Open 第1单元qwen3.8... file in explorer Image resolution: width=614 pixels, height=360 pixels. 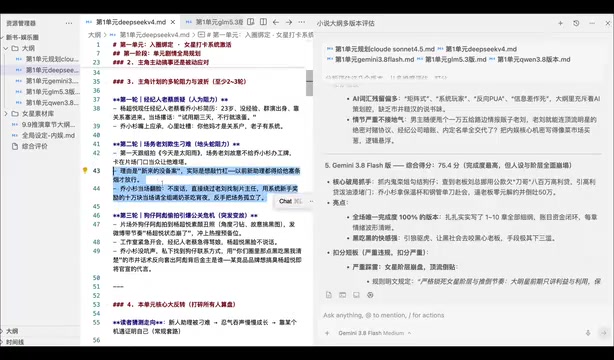click(52, 103)
